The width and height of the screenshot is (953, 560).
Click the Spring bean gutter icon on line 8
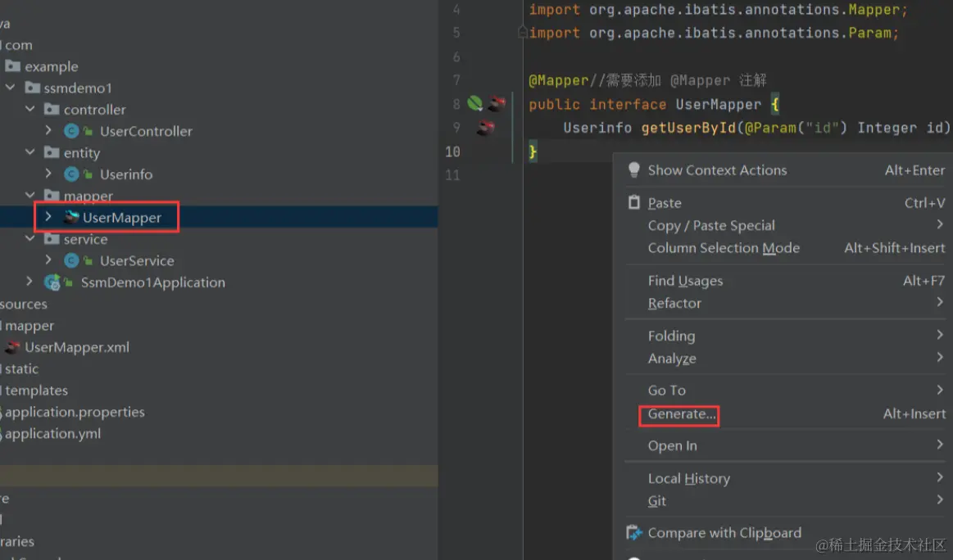pos(474,104)
